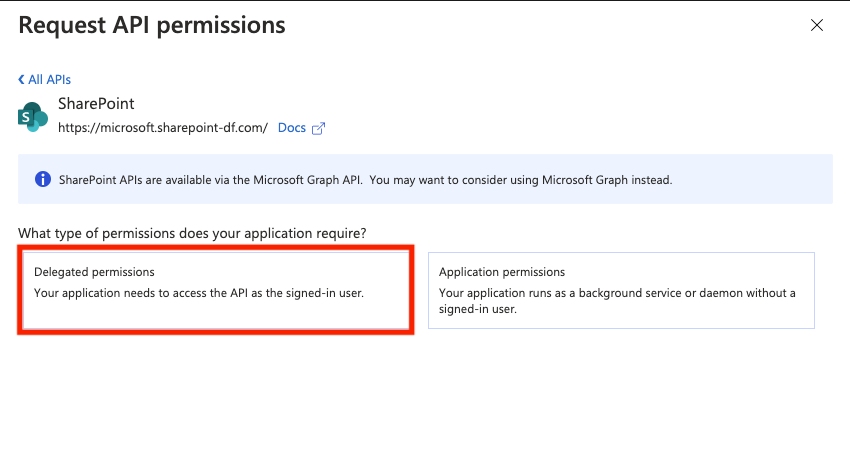Go back via the All APIs link
850x460 pixels.
pos(49,80)
